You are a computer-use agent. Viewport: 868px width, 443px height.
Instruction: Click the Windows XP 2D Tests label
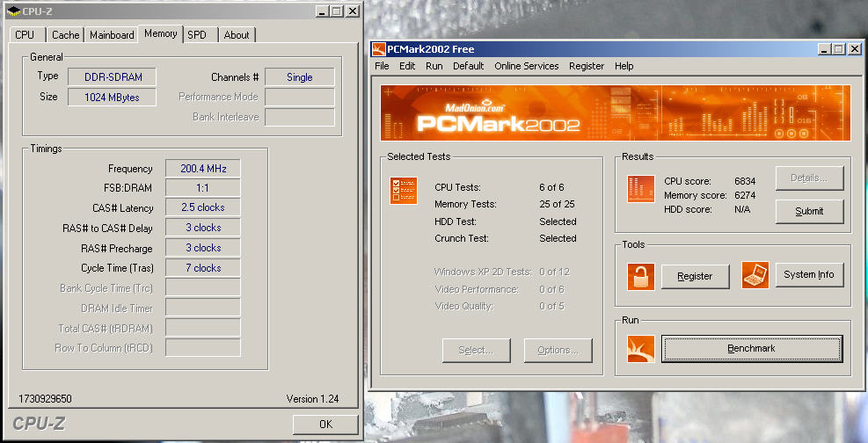coord(483,272)
